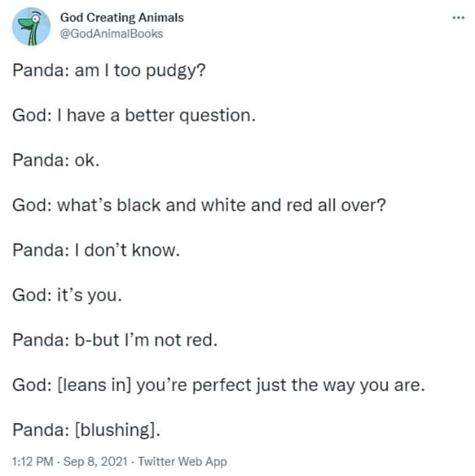The image size is (475, 476).
Task: Open the Twitter Web App source link
Action: (x=182, y=462)
